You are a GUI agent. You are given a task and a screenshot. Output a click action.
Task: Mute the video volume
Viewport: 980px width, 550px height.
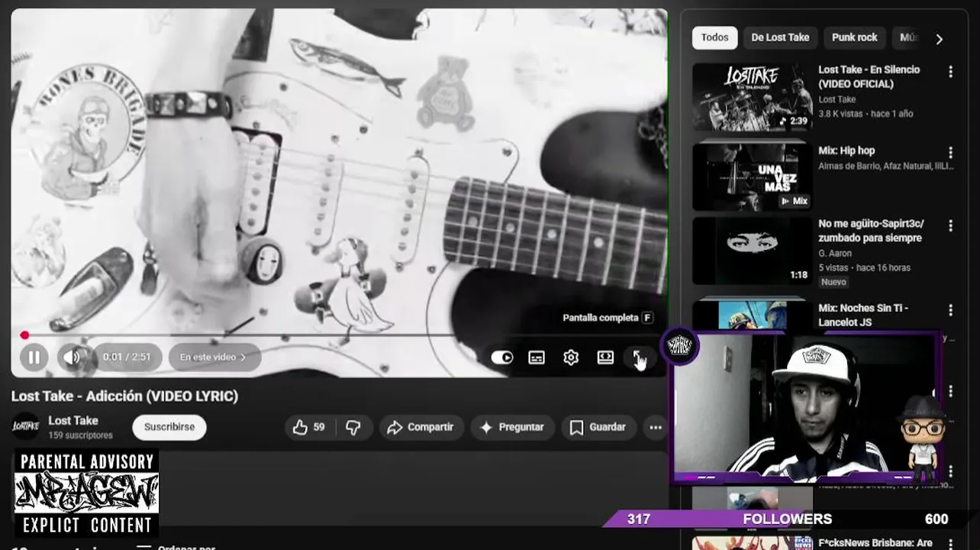(72, 357)
